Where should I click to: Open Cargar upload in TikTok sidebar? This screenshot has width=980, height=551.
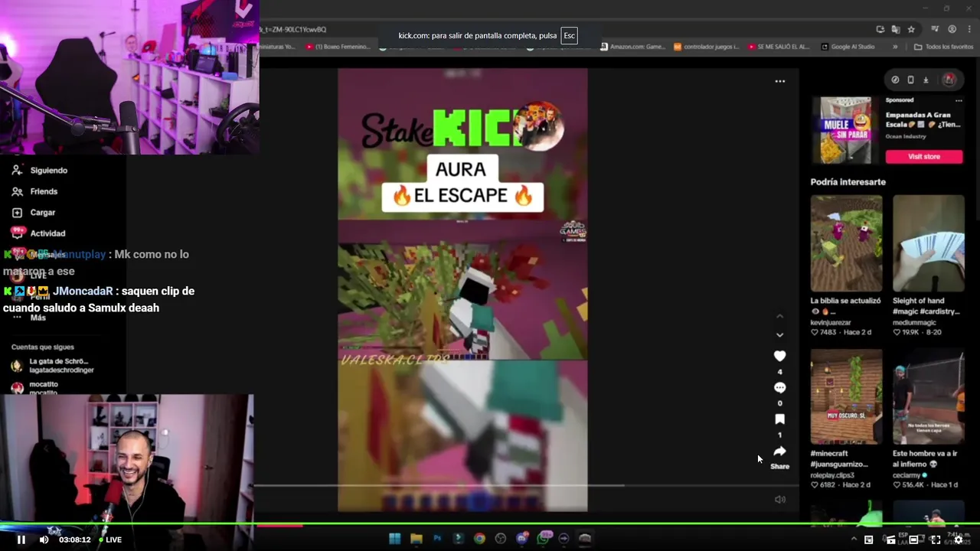(x=33, y=212)
